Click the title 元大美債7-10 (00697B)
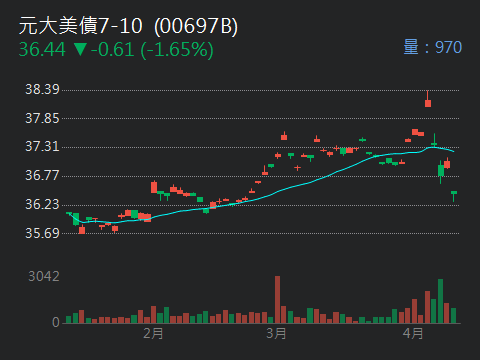Screen dimensions: 480x360 pos(128,26)
